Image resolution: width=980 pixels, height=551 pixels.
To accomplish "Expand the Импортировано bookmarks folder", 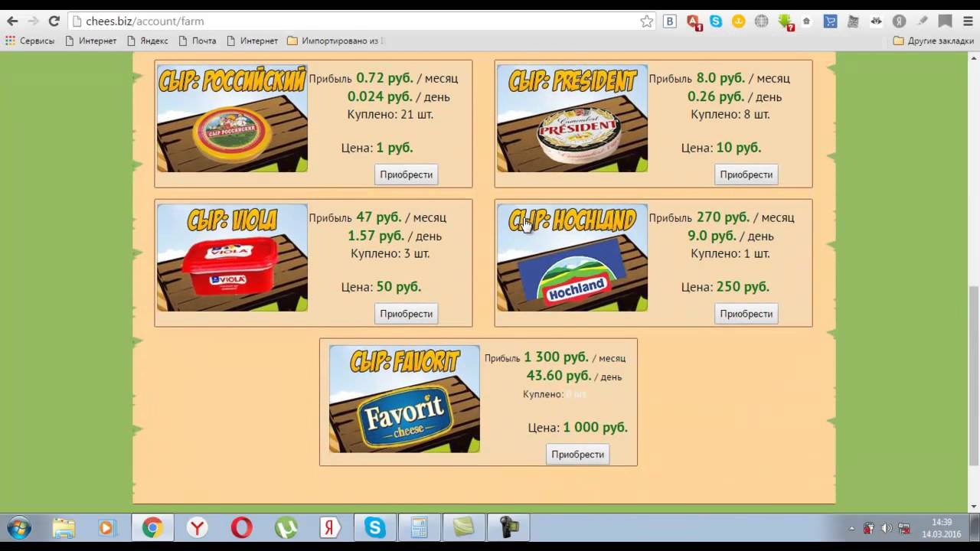I will click(x=335, y=41).
